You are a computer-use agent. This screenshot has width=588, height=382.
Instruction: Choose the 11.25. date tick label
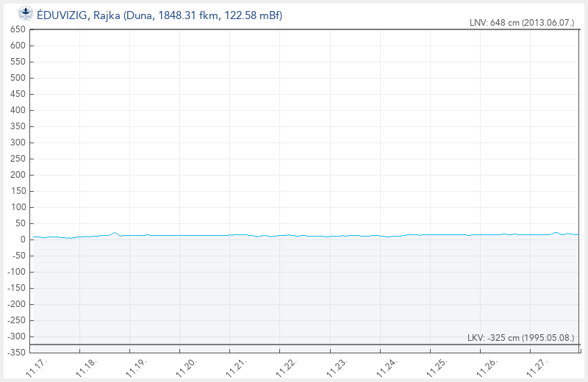[x=437, y=367]
